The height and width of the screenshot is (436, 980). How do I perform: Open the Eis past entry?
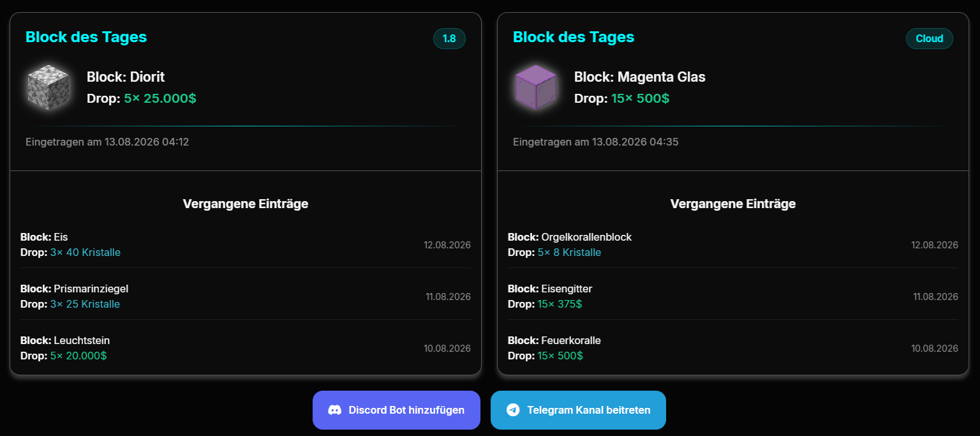point(246,244)
